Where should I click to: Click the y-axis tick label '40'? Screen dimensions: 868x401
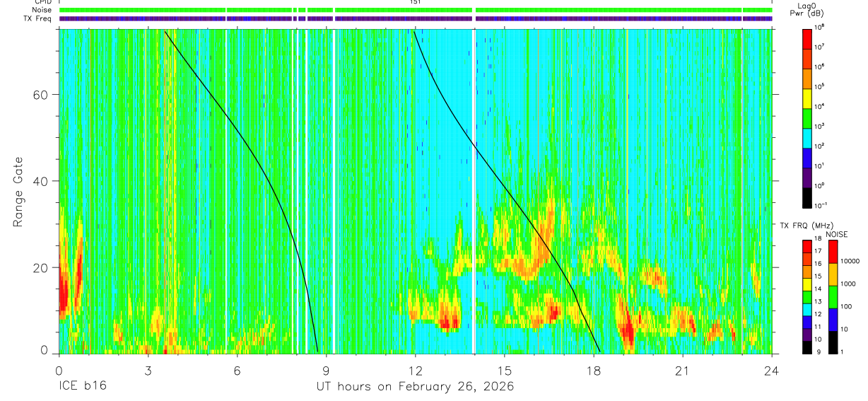41,181
